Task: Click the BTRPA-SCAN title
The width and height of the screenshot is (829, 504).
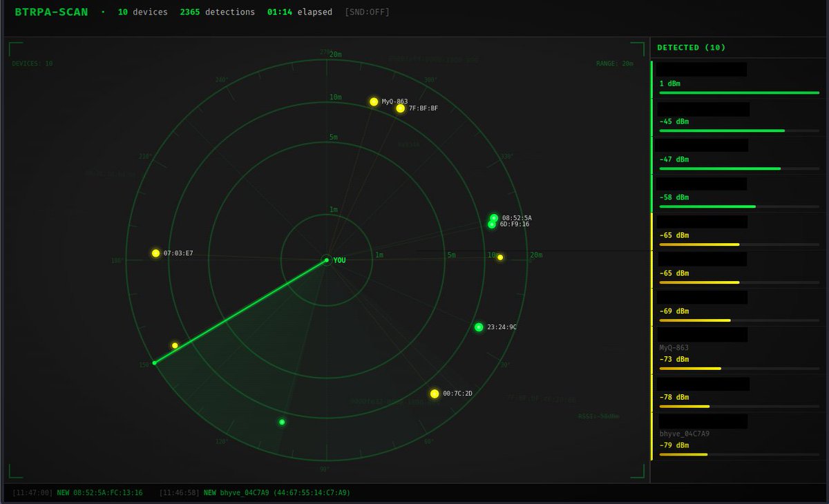Action: (51, 12)
